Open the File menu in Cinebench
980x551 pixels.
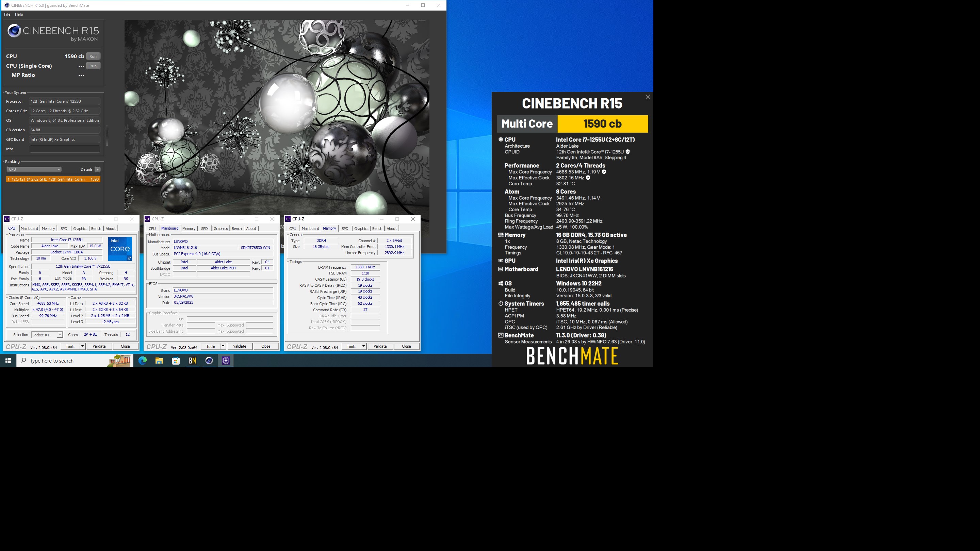point(7,14)
